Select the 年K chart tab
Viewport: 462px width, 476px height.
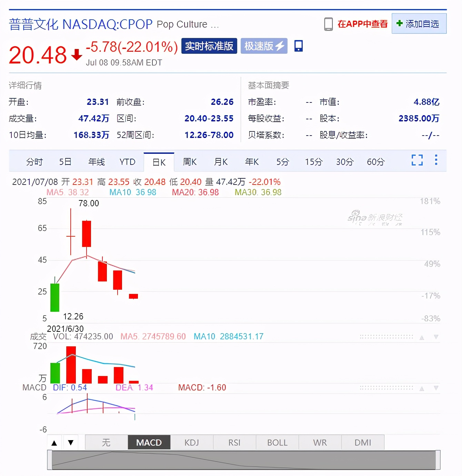tap(252, 162)
